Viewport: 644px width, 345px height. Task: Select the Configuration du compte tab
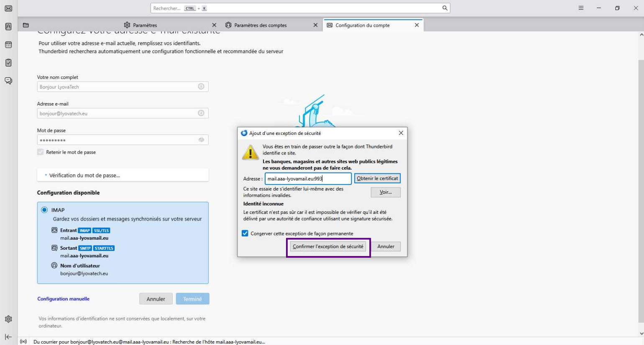(x=373, y=25)
